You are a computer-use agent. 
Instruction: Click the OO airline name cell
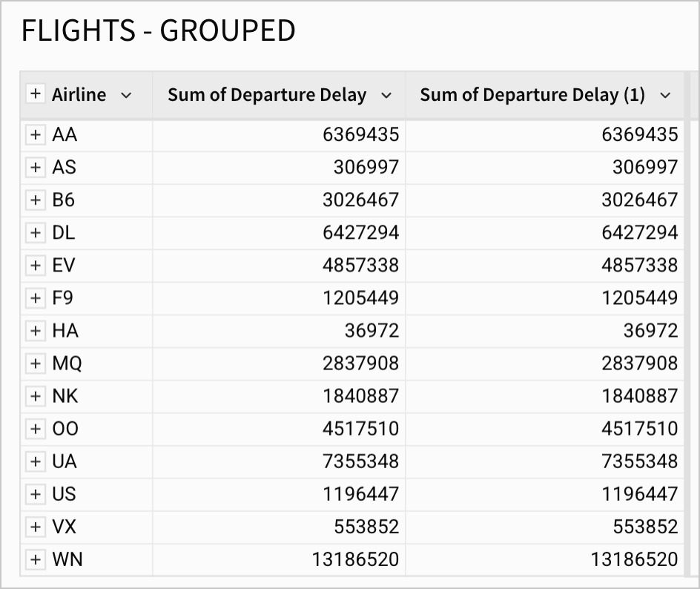coord(65,429)
